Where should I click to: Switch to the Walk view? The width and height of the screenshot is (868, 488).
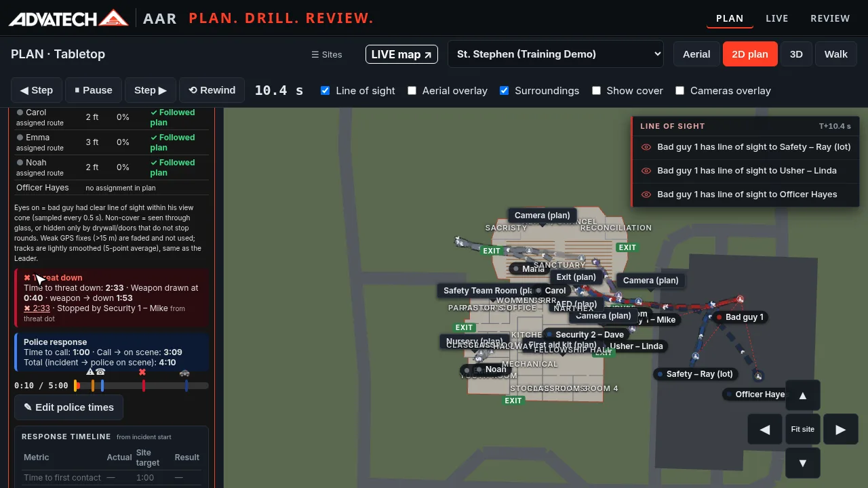[x=836, y=54]
